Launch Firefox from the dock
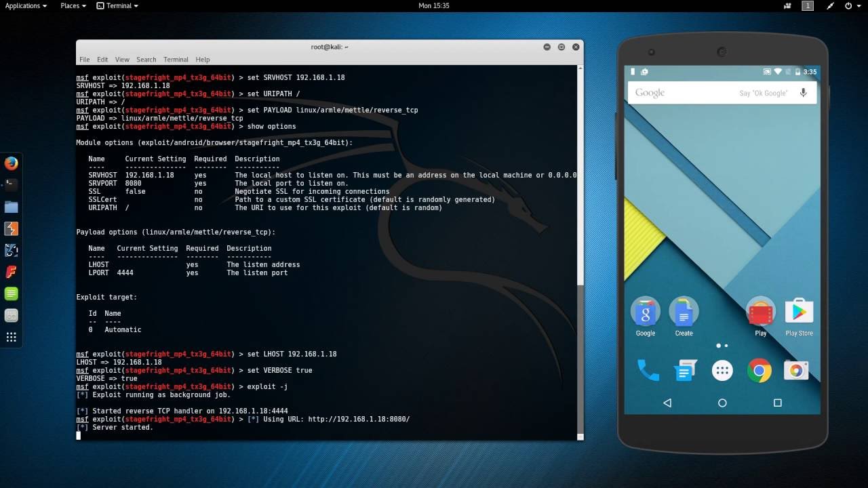The height and width of the screenshot is (488, 868). 11,163
